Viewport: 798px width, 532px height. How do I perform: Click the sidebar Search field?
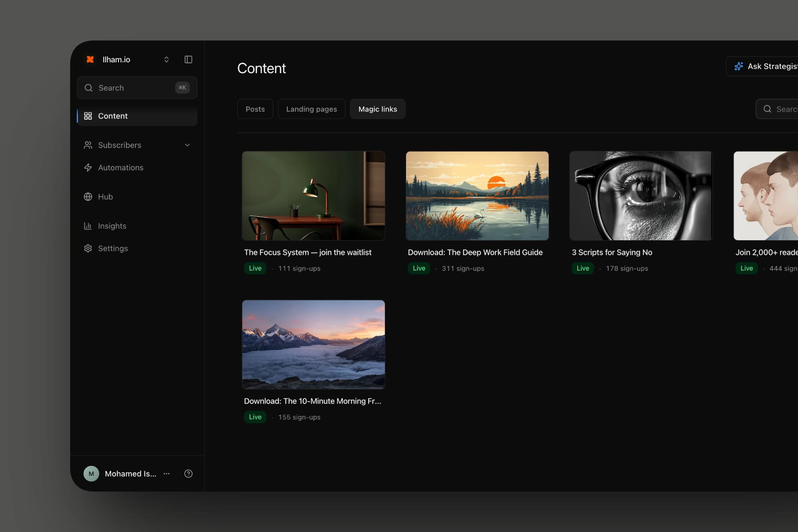137,88
